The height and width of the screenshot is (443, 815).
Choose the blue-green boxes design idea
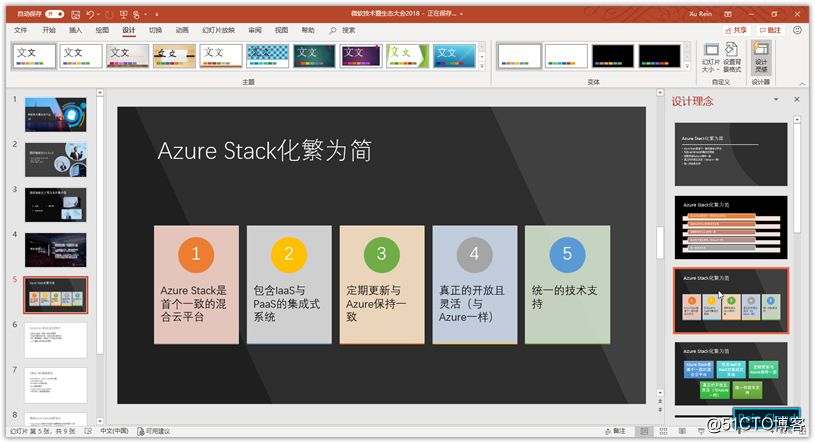[731, 374]
